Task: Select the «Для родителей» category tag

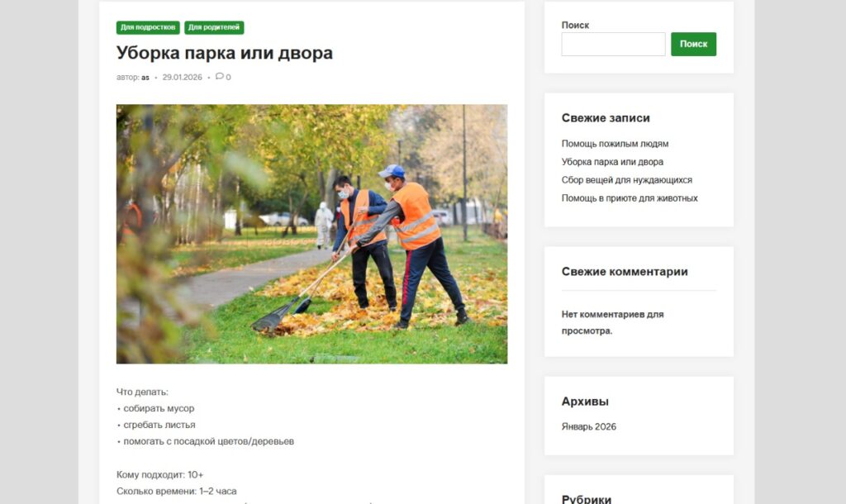Action: [x=214, y=27]
